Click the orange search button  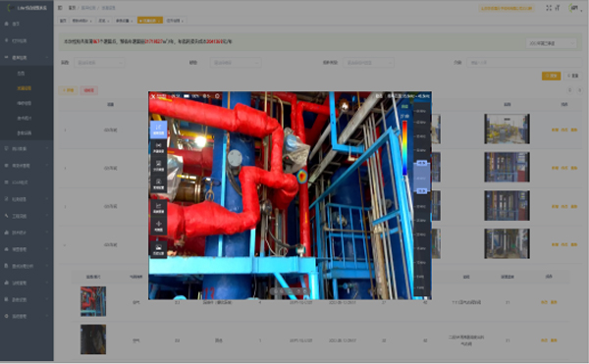coord(551,76)
